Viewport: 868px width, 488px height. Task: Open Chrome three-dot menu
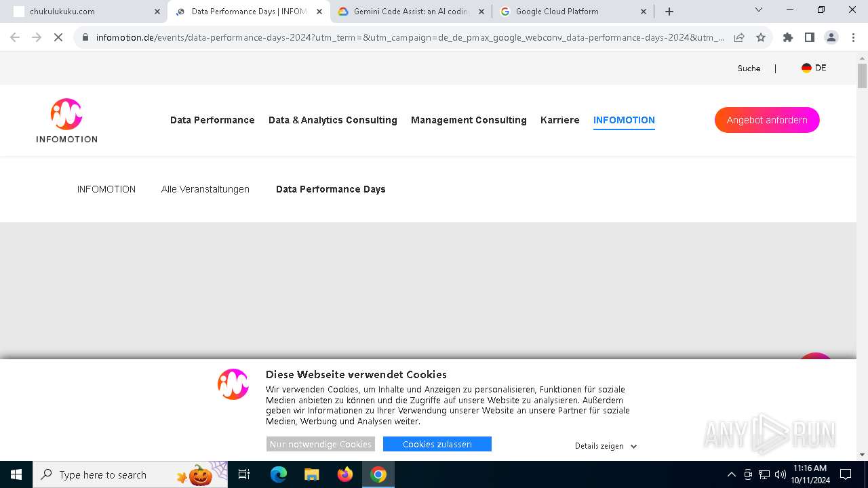tap(853, 37)
